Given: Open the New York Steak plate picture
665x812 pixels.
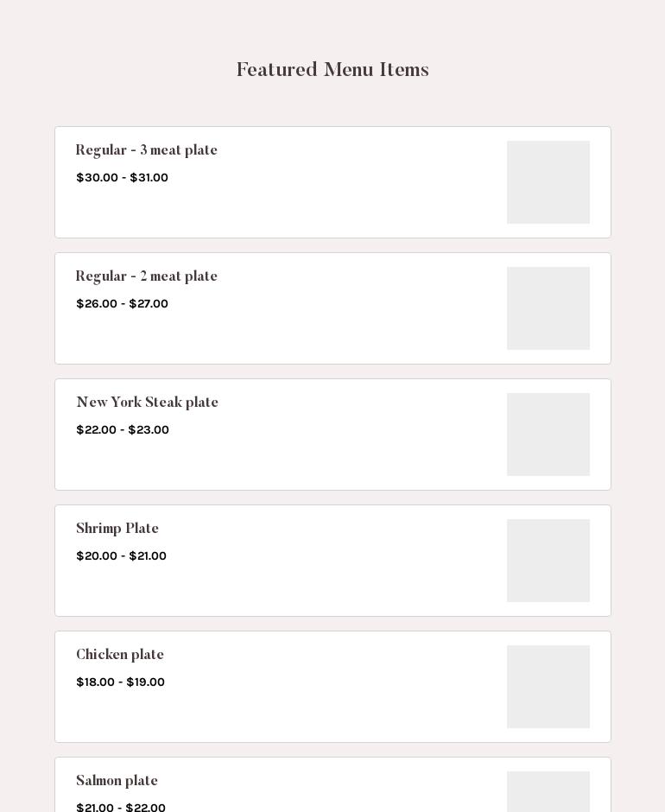Looking at the screenshot, I should click(548, 435).
